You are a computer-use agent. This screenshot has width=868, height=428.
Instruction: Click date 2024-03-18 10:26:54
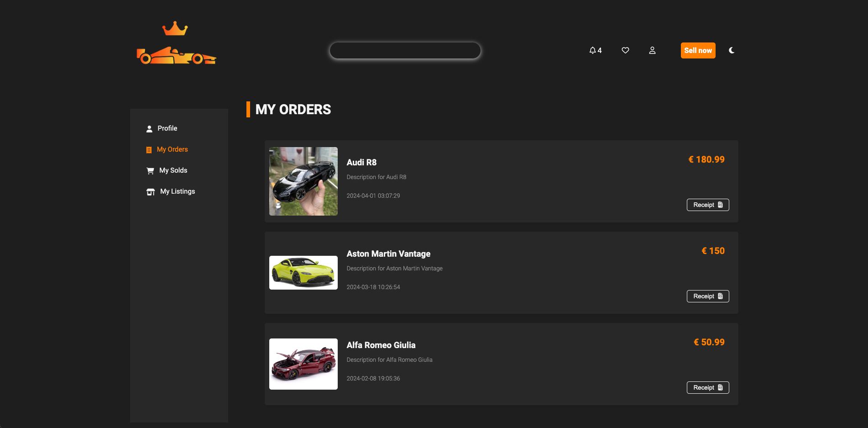click(x=373, y=287)
